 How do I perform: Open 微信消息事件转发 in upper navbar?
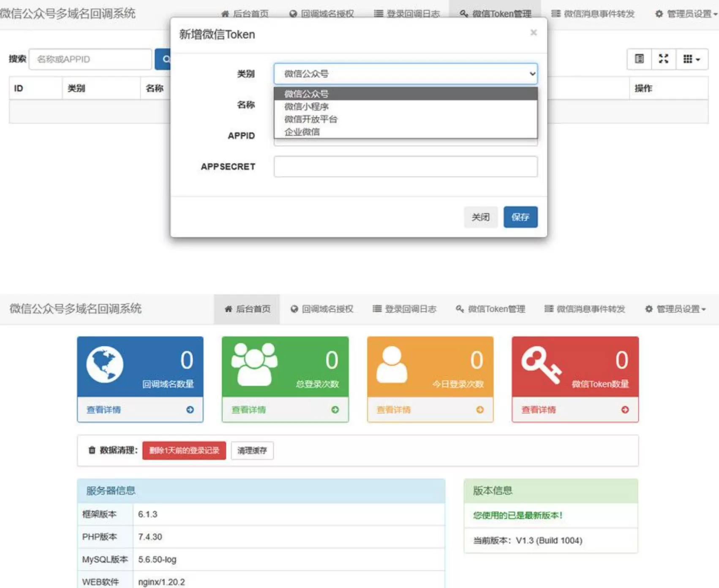(x=593, y=14)
